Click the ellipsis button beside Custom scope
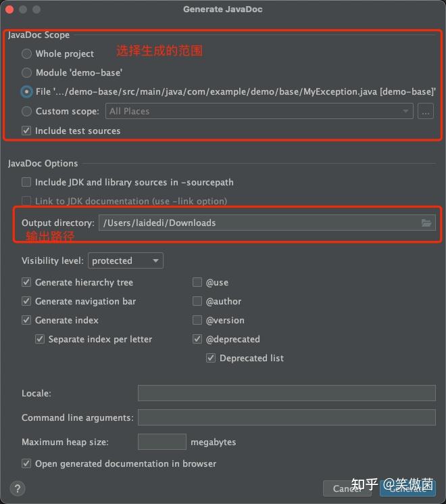 click(x=425, y=112)
